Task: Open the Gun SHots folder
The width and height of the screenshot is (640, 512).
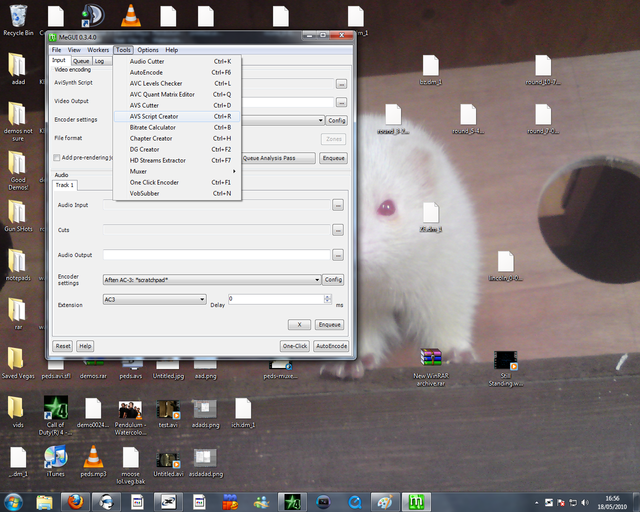Action: coord(18,216)
